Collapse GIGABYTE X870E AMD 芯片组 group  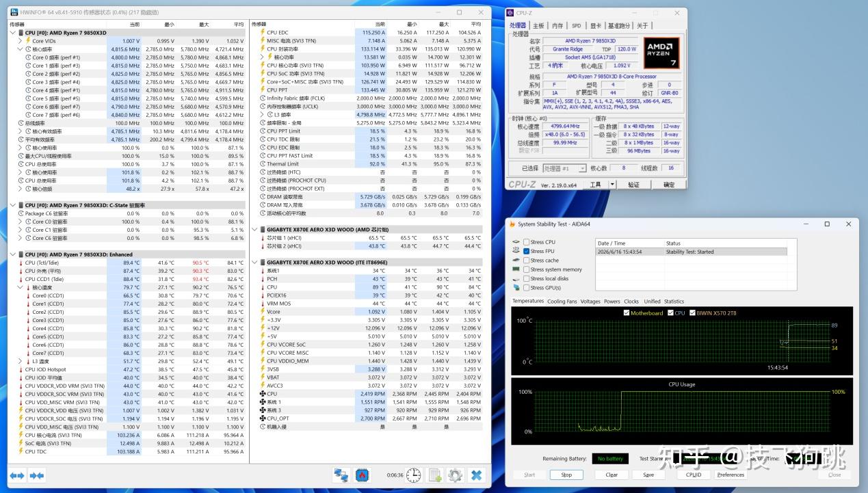(x=254, y=230)
